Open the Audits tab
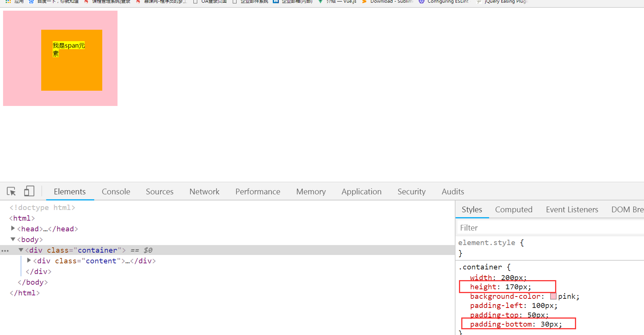The width and height of the screenshot is (644, 335). pos(453,191)
